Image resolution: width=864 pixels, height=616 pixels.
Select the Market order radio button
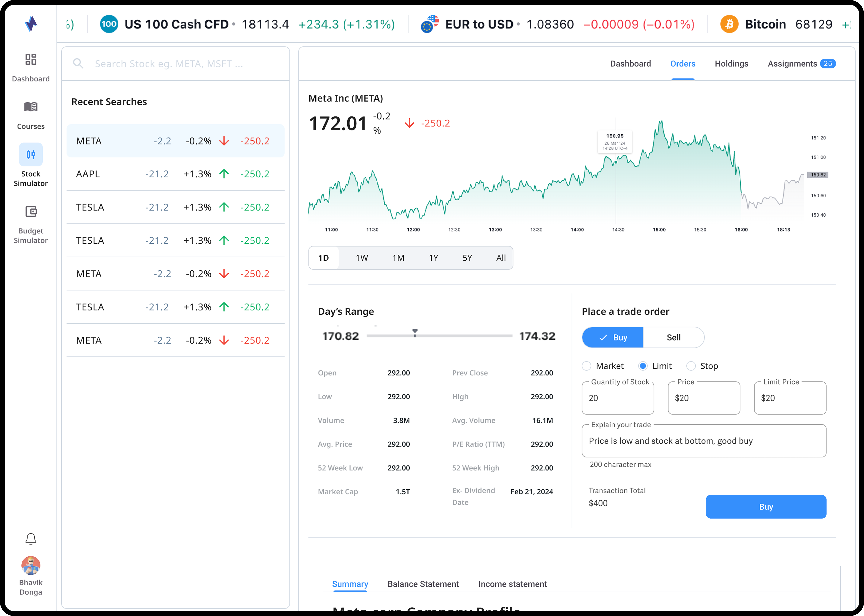tap(587, 366)
